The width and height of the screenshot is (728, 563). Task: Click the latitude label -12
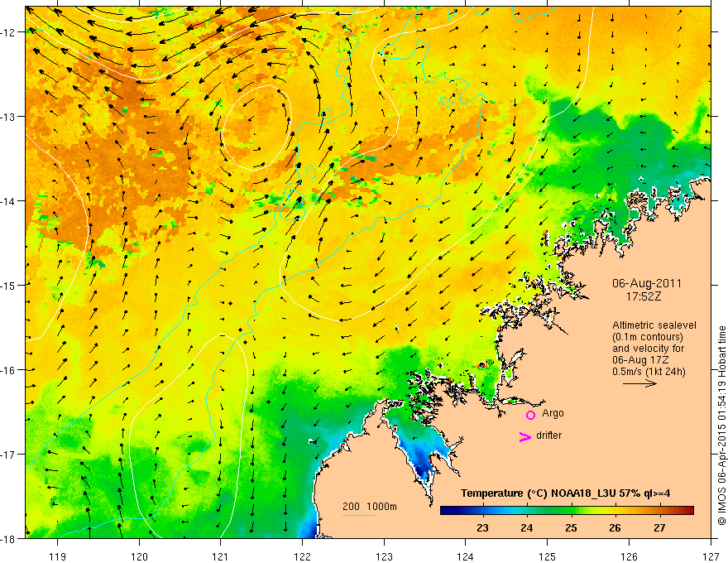coord(9,32)
